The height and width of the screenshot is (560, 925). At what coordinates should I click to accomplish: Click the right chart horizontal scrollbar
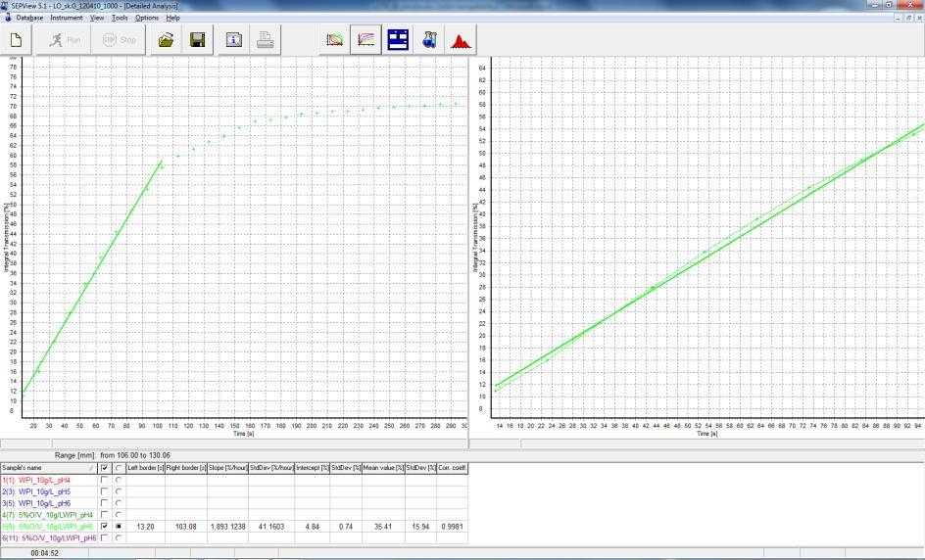[x=698, y=443]
